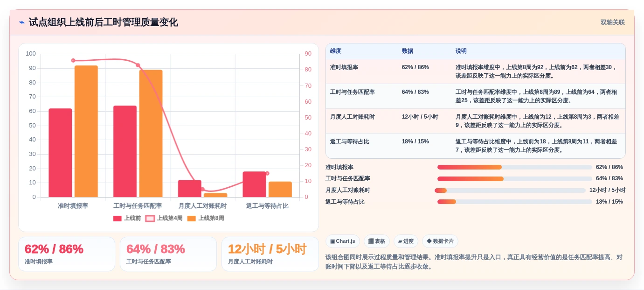The image size is (644, 290).
Task: Select the 数据卡片 tag
Action: point(440,241)
